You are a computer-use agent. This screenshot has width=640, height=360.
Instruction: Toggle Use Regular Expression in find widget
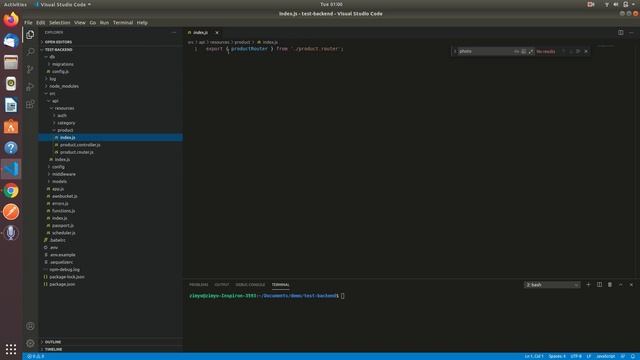(531, 51)
